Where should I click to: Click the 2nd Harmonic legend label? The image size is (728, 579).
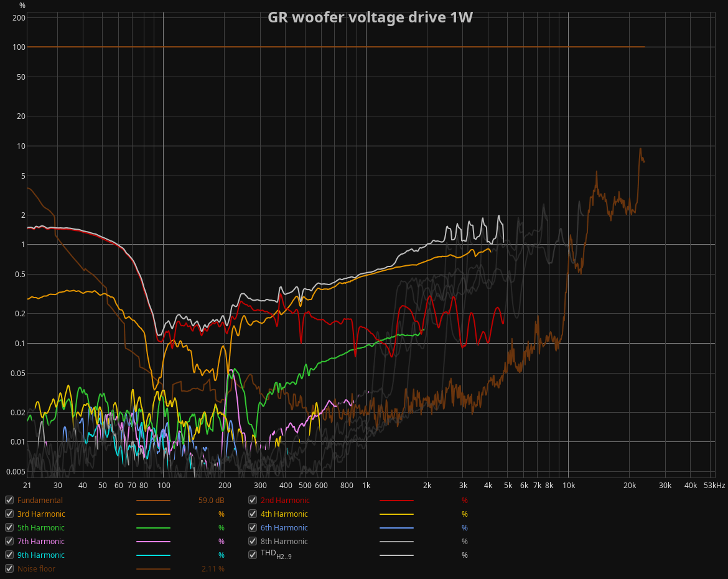point(285,501)
